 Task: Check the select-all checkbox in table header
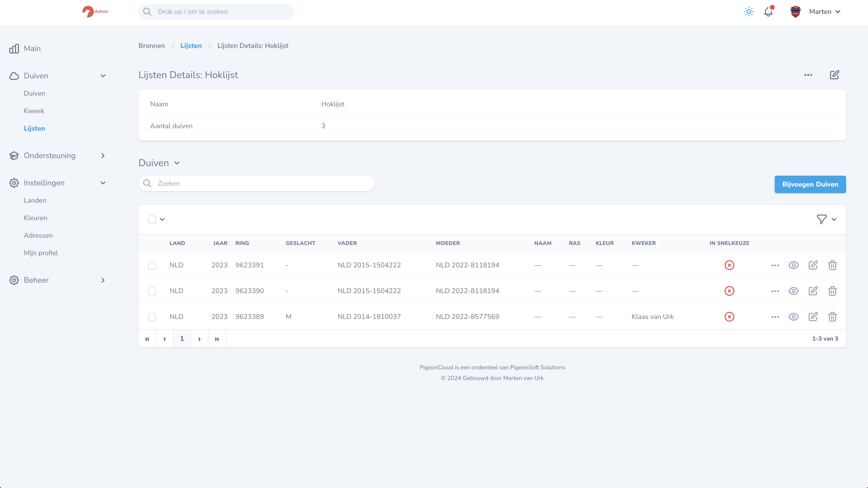tap(152, 219)
